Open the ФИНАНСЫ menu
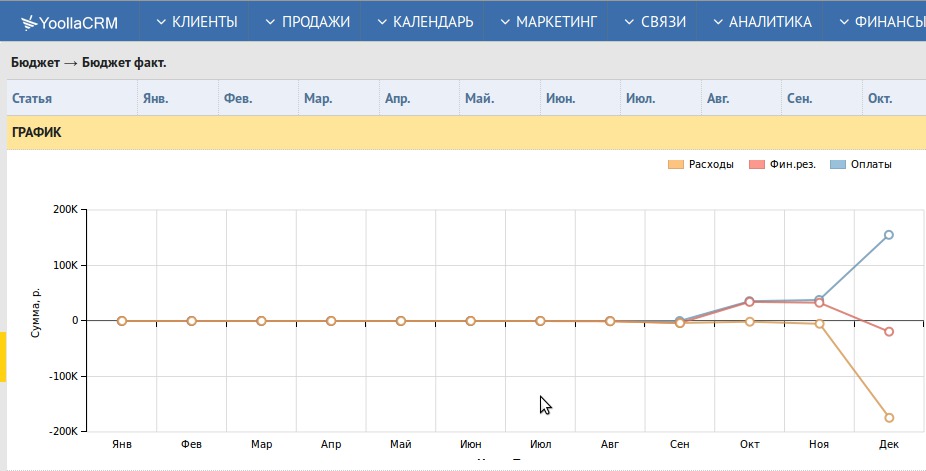 click(x=882, y=22)
